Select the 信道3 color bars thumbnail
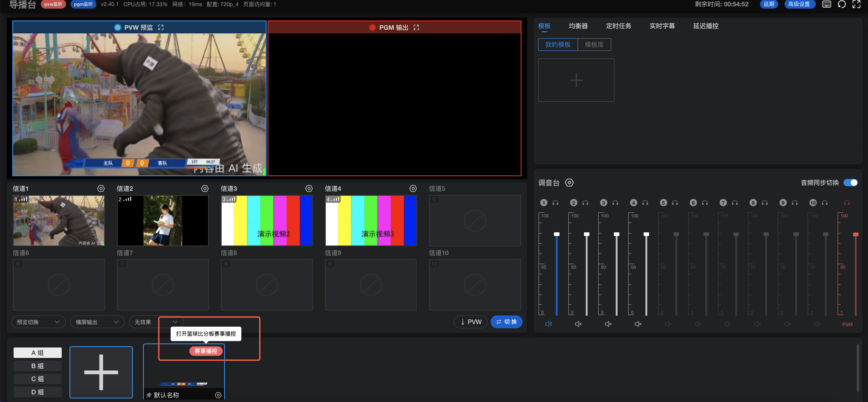Image resolution: width=868 pixels, height=402 pixels. pos(267,221)
